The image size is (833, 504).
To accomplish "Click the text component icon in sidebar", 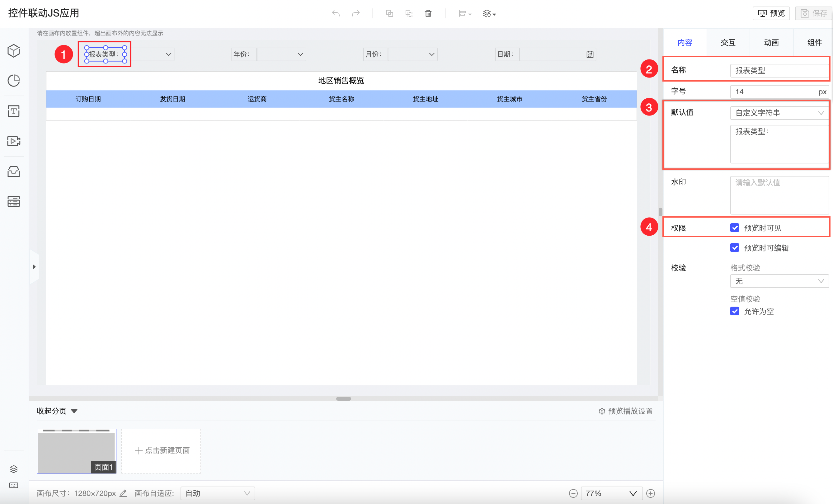I will pyautogui.click(x=13, y=111).
